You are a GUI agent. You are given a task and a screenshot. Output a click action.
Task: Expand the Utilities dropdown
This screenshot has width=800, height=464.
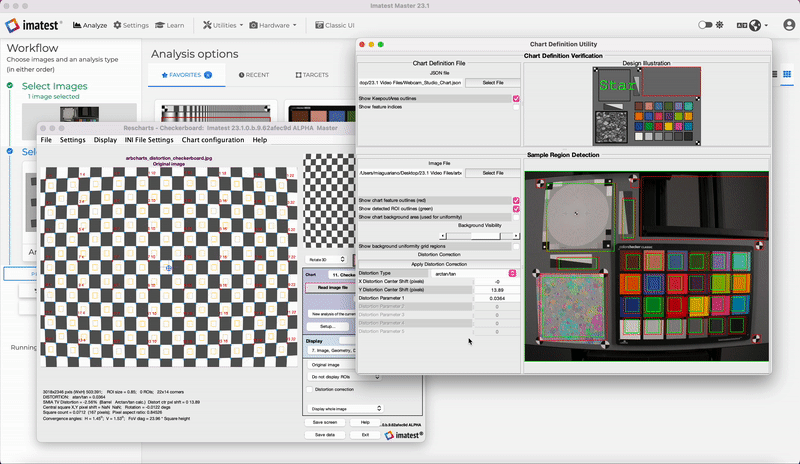[223, 25]
